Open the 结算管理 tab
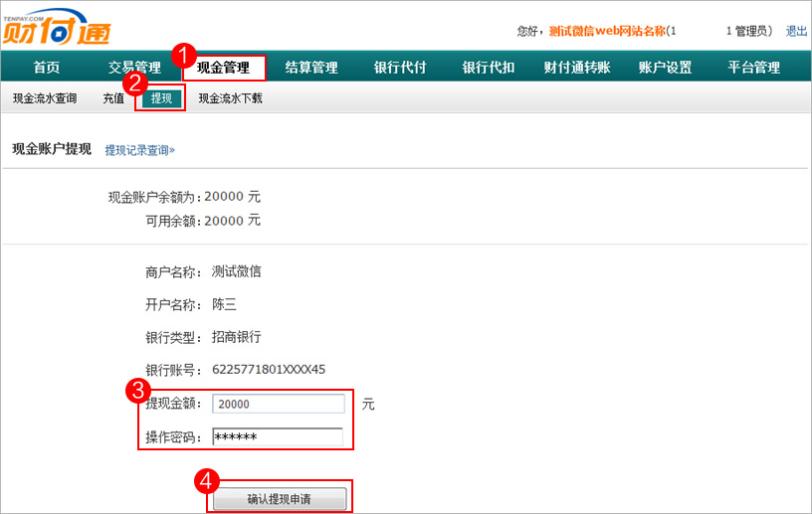This screenshot has width=812, height=514. [x=311, y=68]
